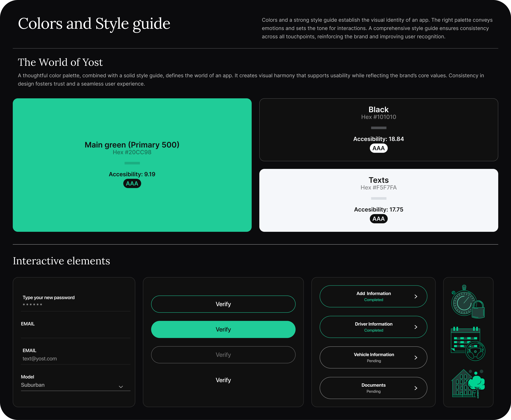Image resolution: width=511 pixels, height=420 pixels.
Task: Select the Black #101010 color swatch
Action: (379, 130)
